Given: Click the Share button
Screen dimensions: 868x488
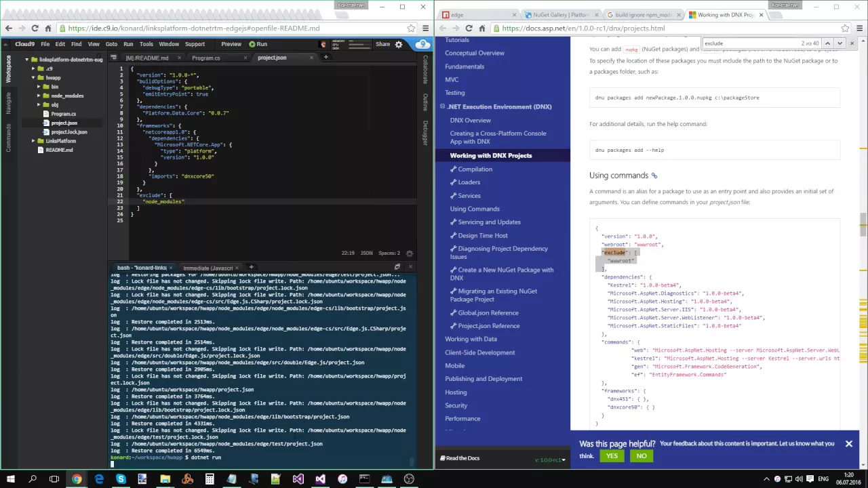Looking at the screenshot, I should [x=382, y=44].
